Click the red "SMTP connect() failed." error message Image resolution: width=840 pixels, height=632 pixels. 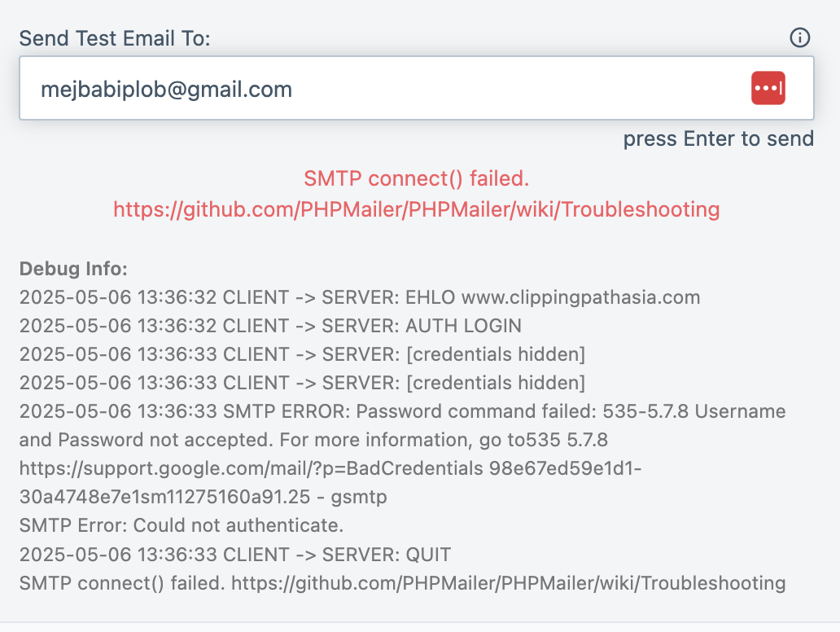(x=416, y=178)
